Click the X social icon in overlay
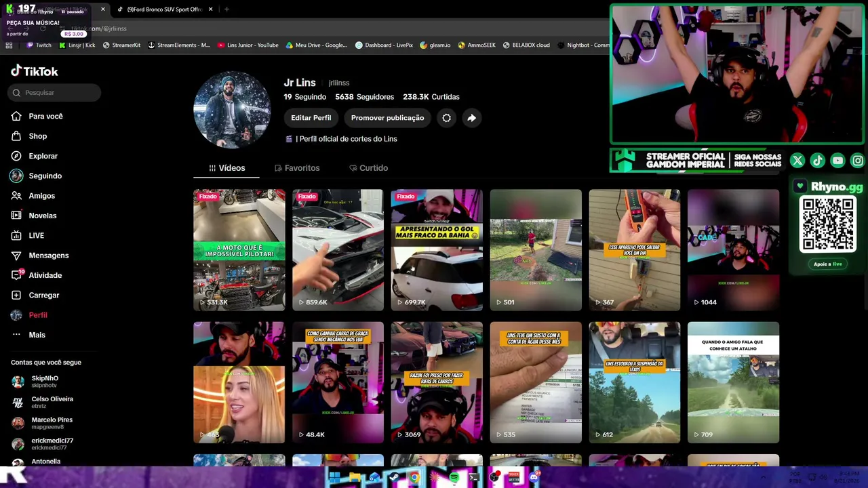868x488 pixels. pos(797,161)
